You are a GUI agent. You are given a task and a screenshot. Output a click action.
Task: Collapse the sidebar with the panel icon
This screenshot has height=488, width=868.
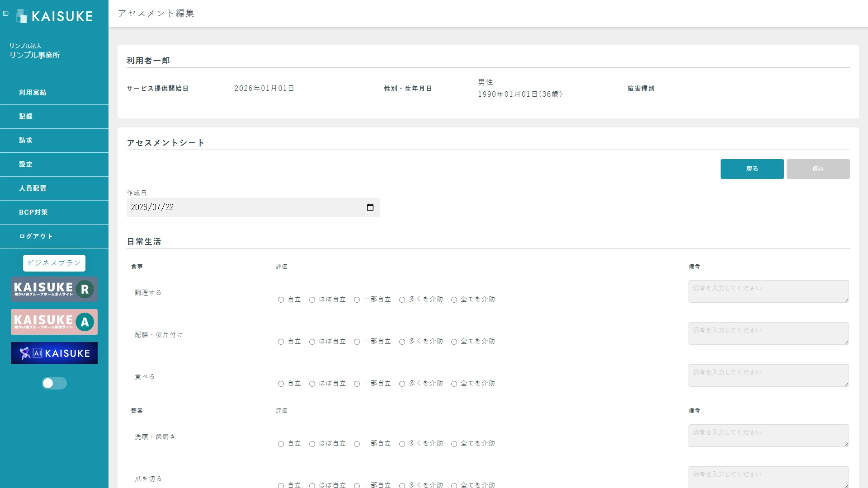click(6, 14)
